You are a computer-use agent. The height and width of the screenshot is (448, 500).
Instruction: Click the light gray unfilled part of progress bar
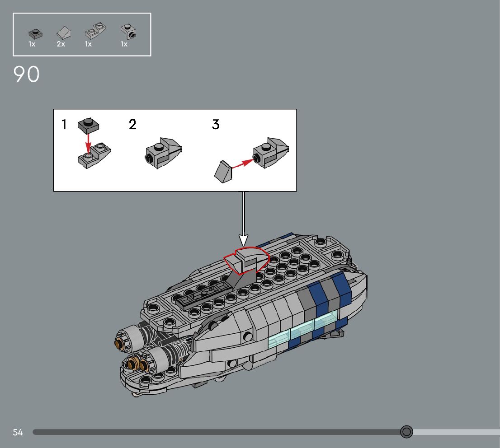456,432
